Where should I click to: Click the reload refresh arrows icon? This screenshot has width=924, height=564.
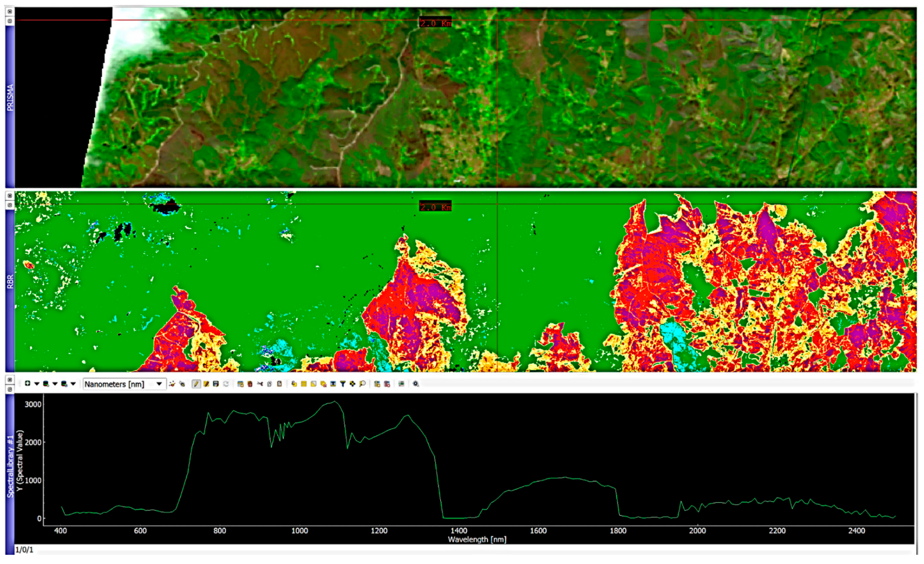(226, 384)
